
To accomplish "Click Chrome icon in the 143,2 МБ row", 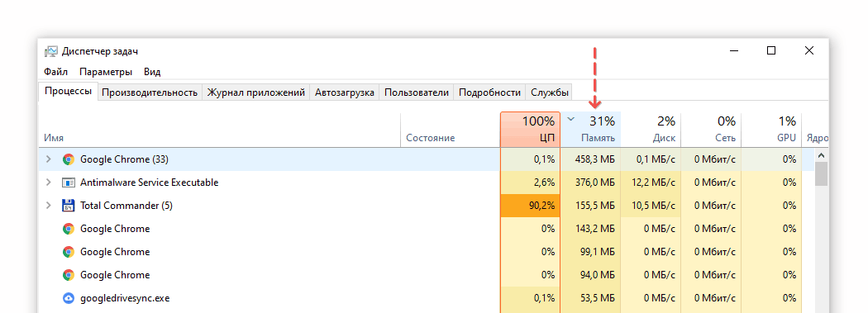I will (68, 229).
